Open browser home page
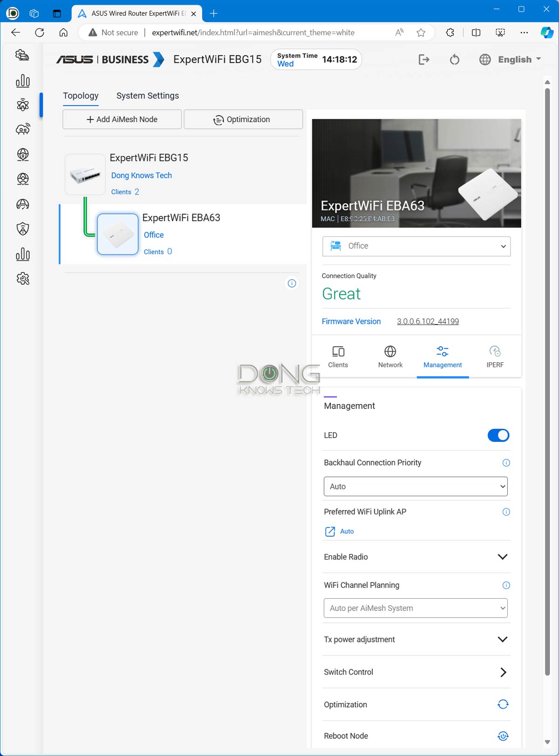This screenshot has width=559, height=756. [63, 33]
